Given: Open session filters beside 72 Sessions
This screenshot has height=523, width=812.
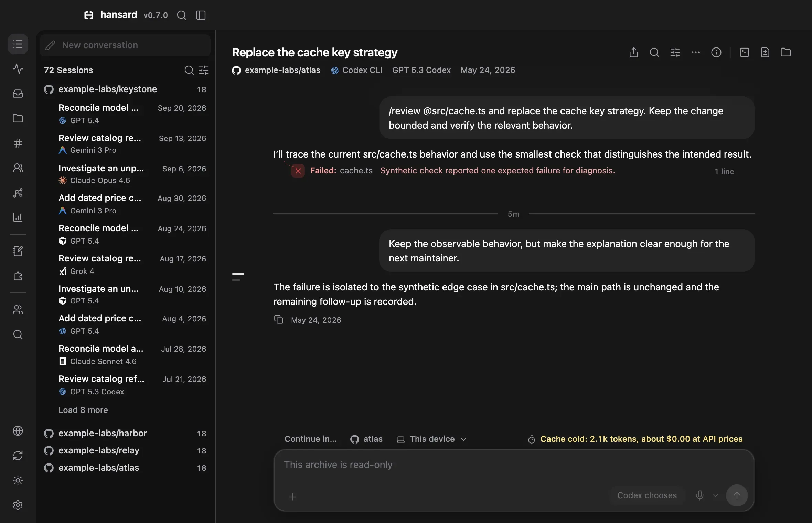Looking at the screenshot, I should pyautogui.click(x=204, y=70).
